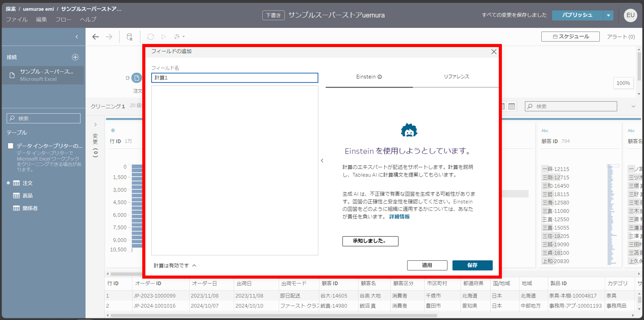Click the run flow play icon
The height and width of the screenshot is (320, 644).
click(x=164, y=37)
